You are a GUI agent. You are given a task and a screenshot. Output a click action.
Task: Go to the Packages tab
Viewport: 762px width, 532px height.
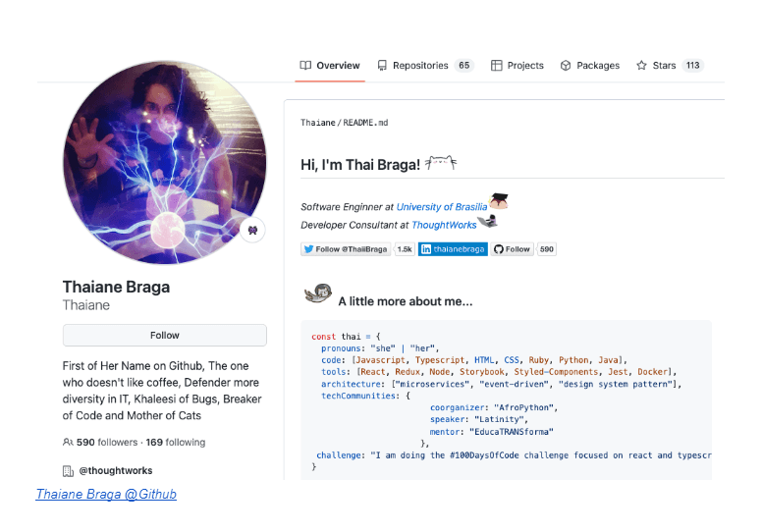point(590,66)
